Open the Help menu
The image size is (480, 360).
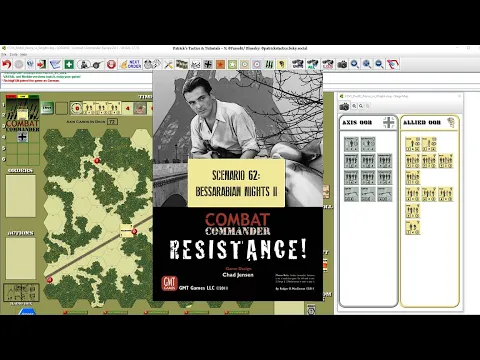23,54
